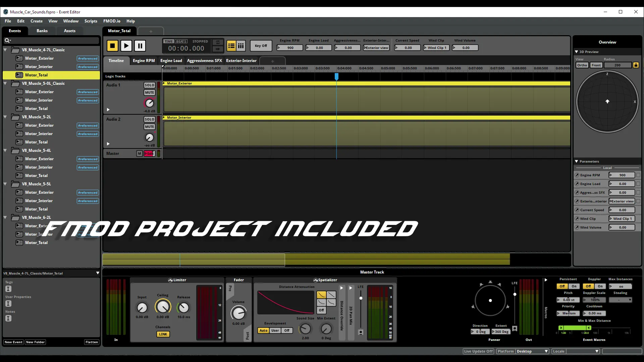
Task: Collapse the V8_Muscle_4-7L_Classic folder
Action: (5, 50)
